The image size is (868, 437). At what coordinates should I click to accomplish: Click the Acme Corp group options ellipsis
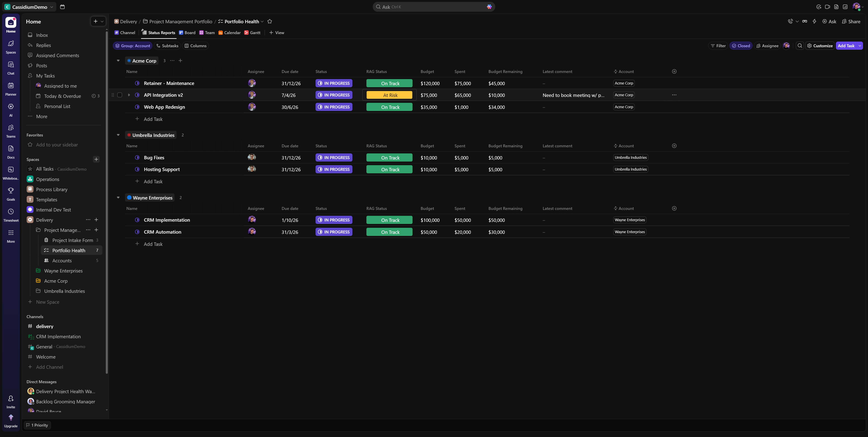[172, 61]
